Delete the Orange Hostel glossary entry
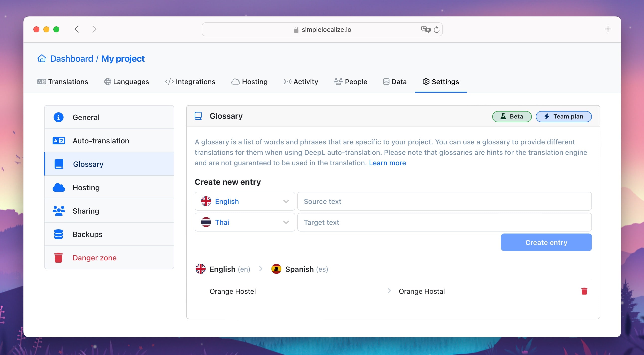 tap(584, 291)
